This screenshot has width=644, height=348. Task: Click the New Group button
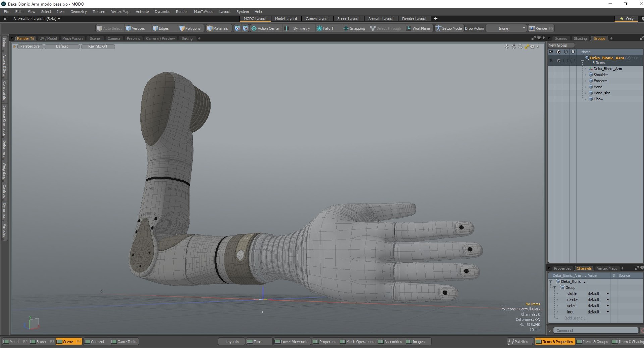pyautogui.click(x=561, y=45)
